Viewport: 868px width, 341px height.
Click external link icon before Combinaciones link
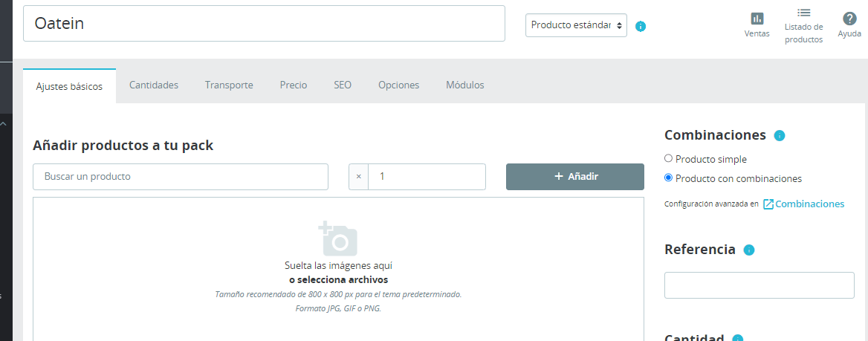[768, 204]
